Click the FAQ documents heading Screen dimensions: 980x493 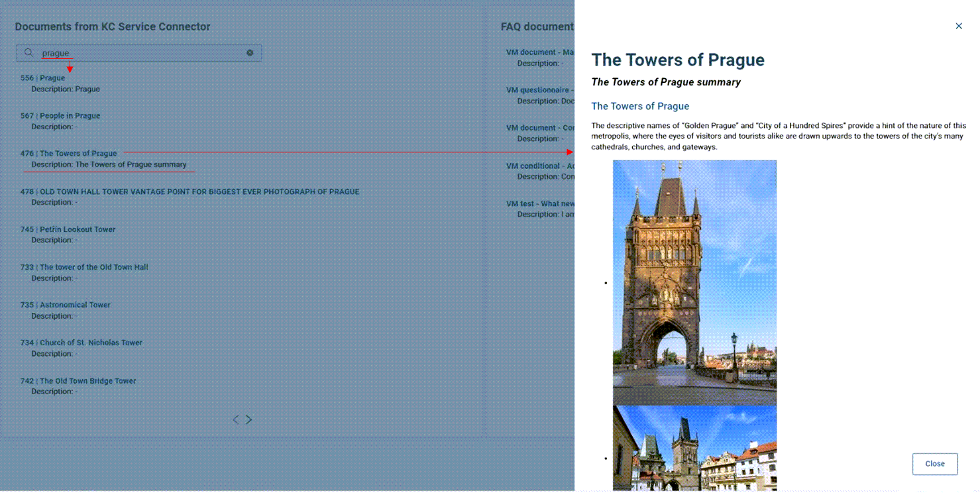click(537, 27)
